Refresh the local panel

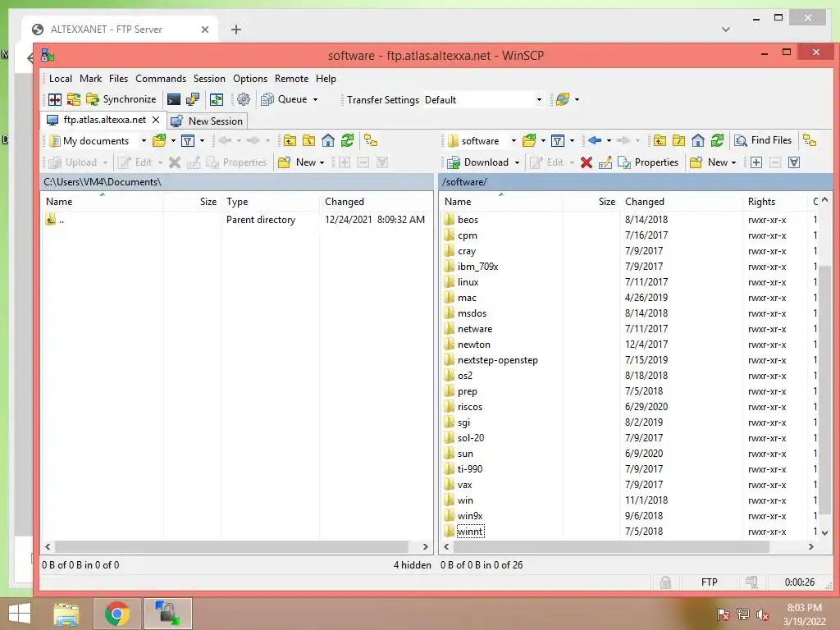coord(347,141)
